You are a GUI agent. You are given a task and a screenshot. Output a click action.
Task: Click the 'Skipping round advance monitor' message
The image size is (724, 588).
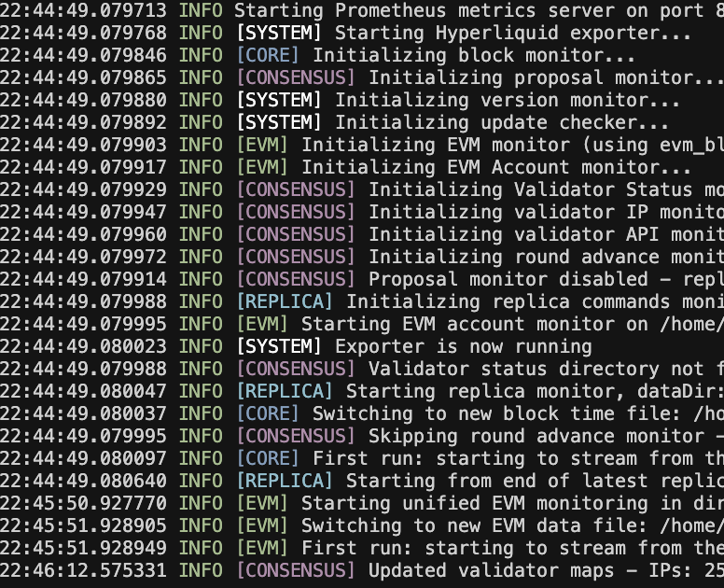click(546, 437)
